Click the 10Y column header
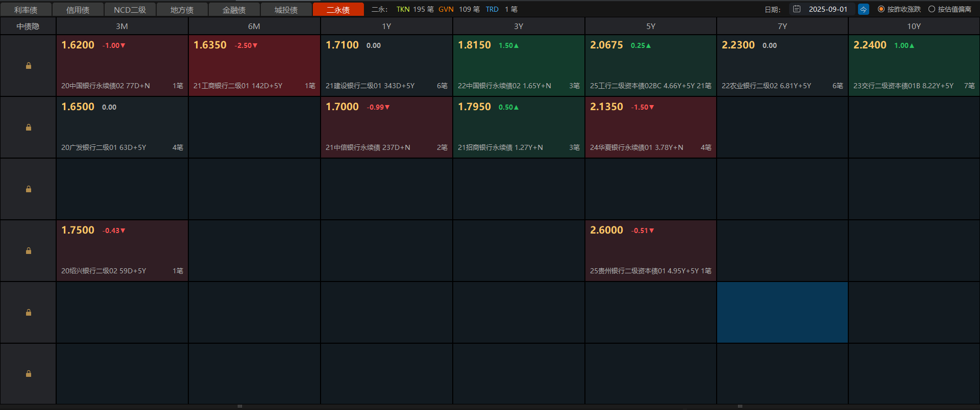The height and width of the screenshot is (410, 980). coord(914,26)
